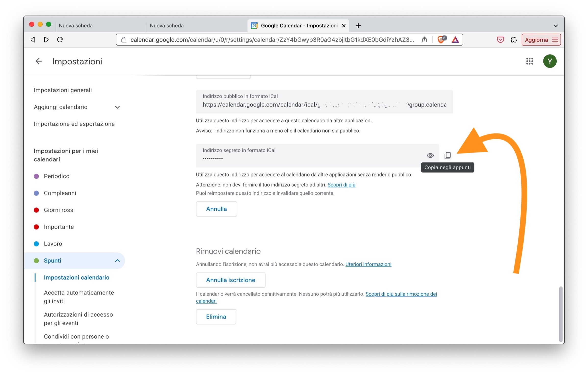Click the Pocket save icon
Image resolution: width=588 pixels, height=375 pixels.
click(500, 40)
